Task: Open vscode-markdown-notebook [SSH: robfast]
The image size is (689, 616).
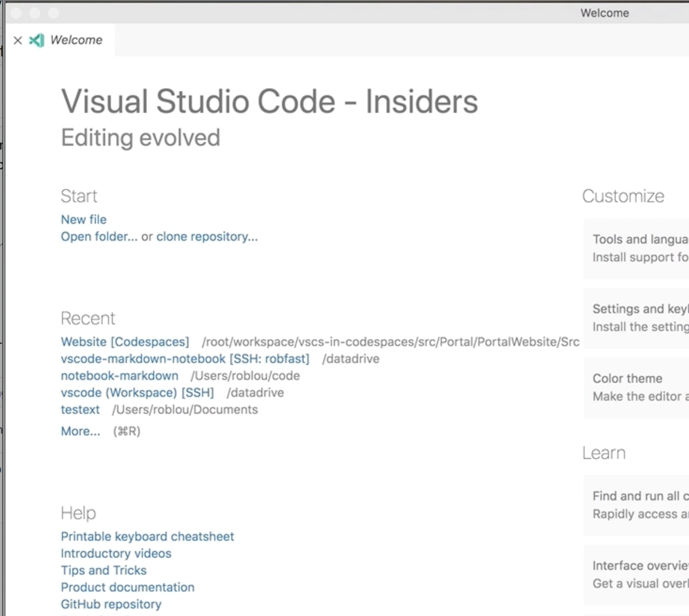Action: [185, 359]
